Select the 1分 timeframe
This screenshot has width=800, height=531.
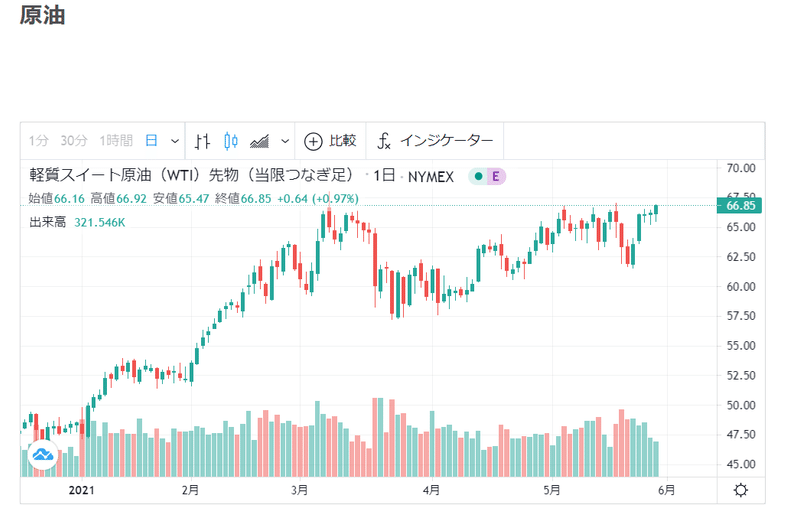pyautogui.click(x=38, y=140)
